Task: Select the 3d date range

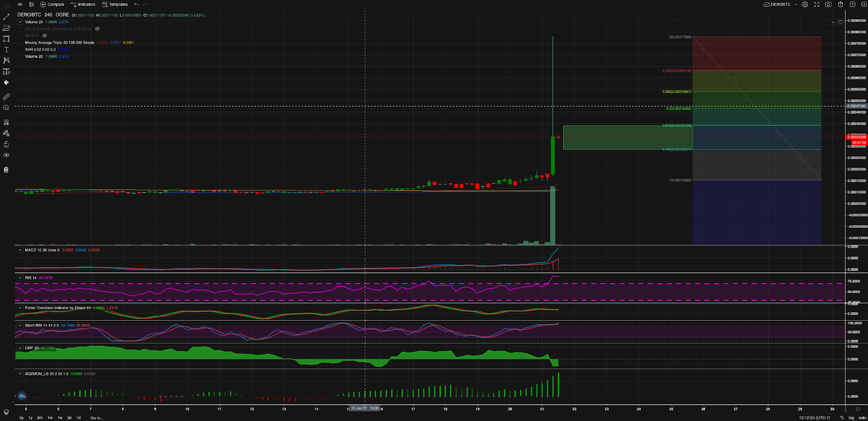Action: point(69,418)
